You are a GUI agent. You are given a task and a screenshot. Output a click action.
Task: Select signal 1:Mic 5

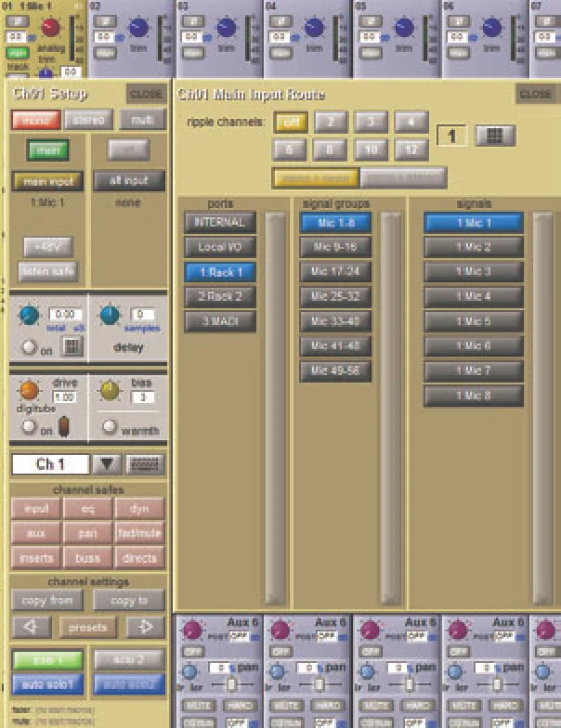click(x=474, y=321)
